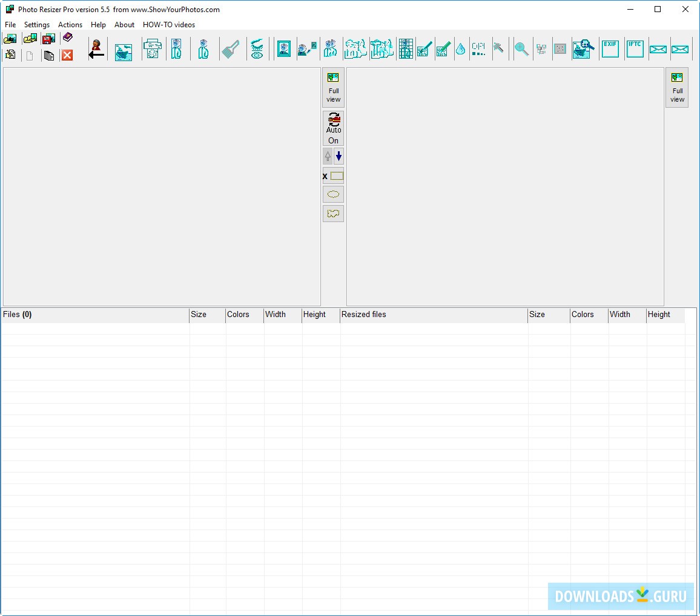Click the Resized files column header
Screen dimensions: 700x616
[363, 315]
